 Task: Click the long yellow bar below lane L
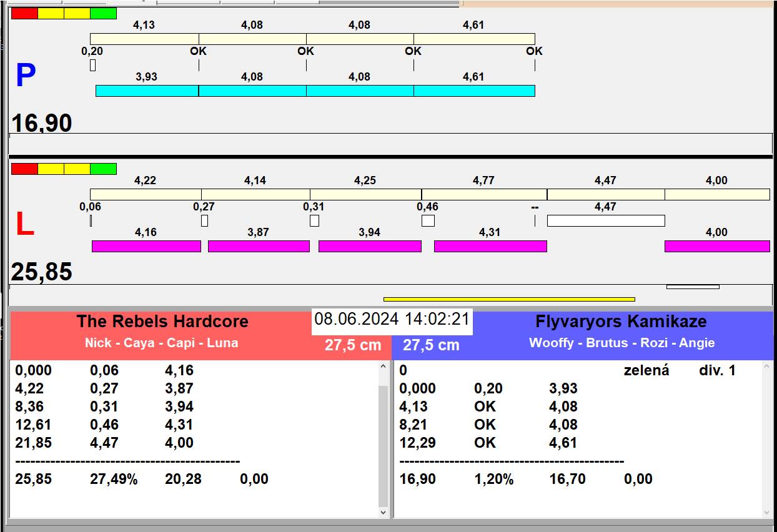point(509,299)
